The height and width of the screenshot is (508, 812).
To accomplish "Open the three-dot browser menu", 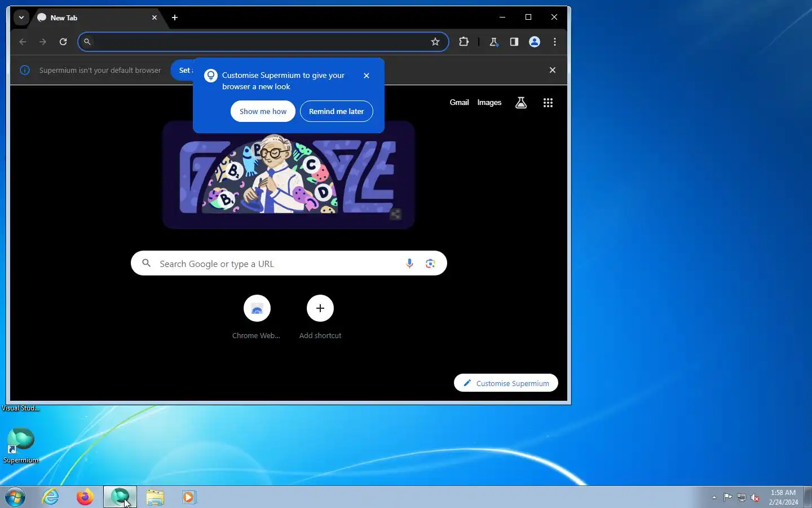I will coord(555,42).
